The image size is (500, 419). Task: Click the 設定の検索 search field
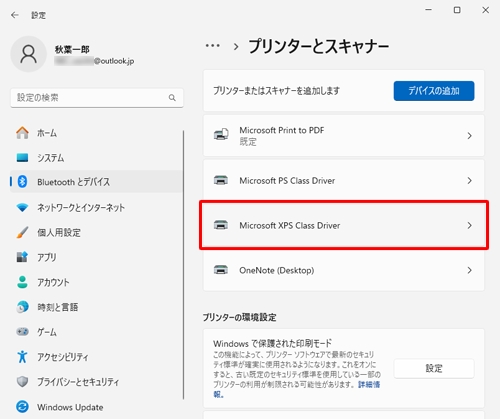tap(97, 98)
